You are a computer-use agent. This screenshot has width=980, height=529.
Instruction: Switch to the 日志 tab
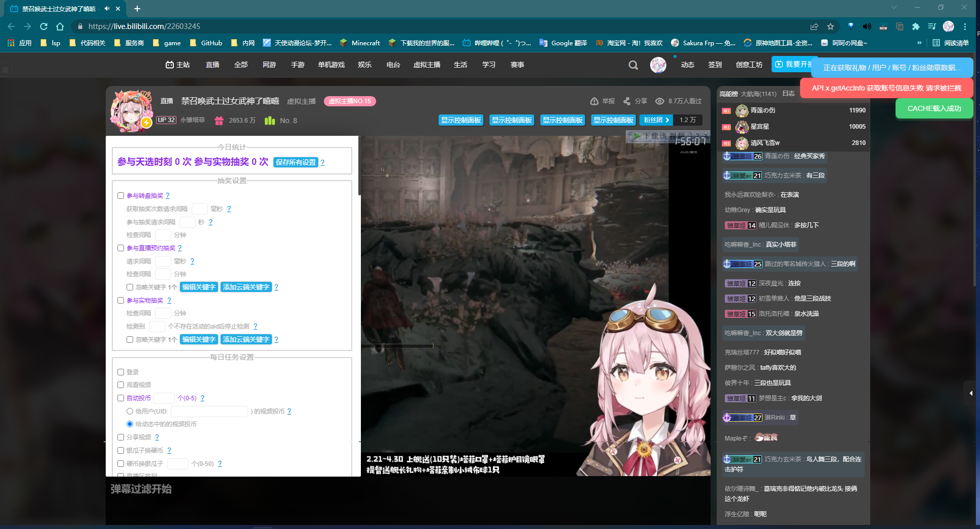(x=788, y=94)
